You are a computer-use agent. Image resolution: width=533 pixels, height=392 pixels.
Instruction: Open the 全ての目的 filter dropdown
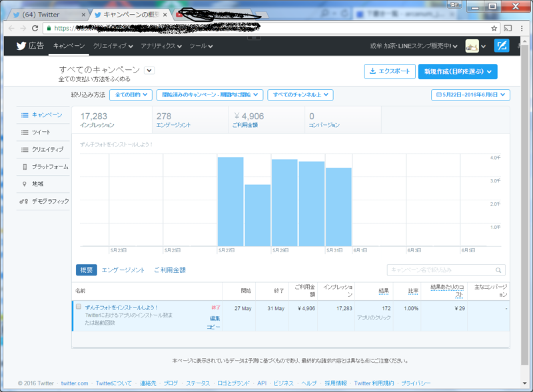pos(131,95)
